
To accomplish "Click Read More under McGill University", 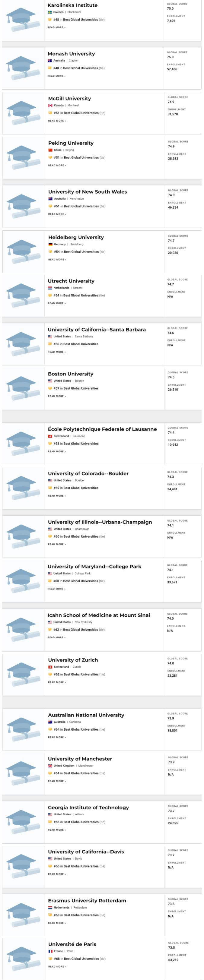I will (x=57, y=121).
